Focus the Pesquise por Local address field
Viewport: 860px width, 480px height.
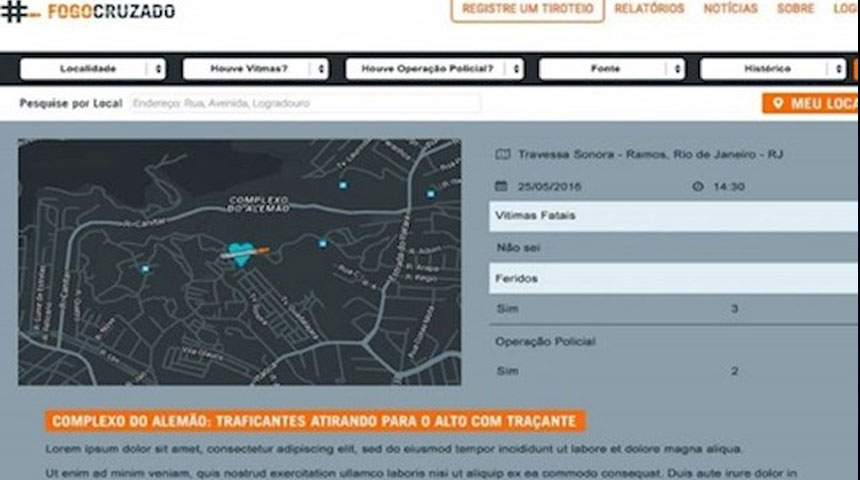(305, 103)
